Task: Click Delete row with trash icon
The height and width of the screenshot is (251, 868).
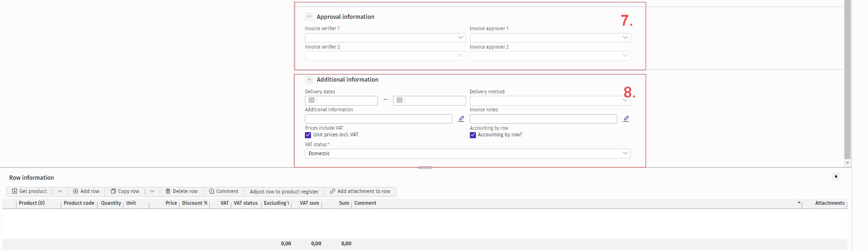Action: click(181, 192)
